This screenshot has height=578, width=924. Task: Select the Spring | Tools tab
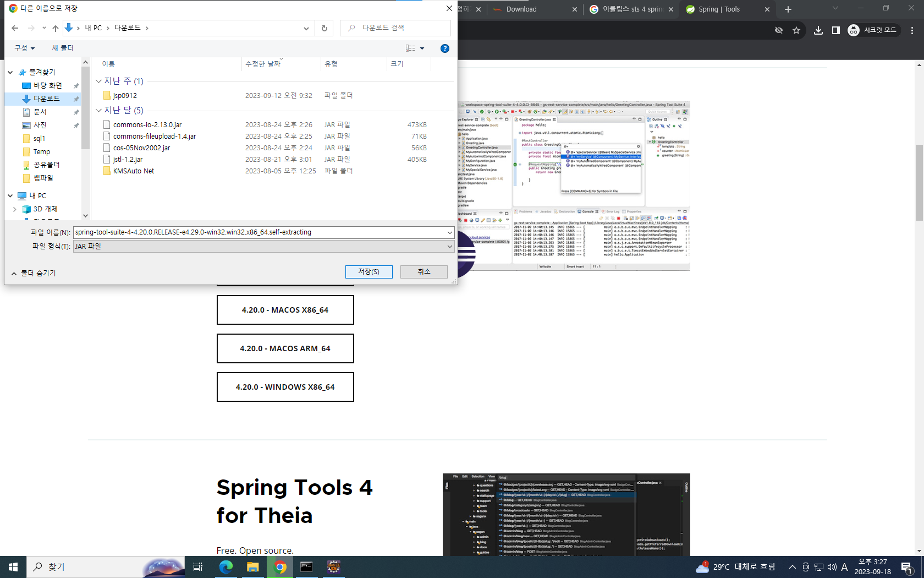point(719,9)
